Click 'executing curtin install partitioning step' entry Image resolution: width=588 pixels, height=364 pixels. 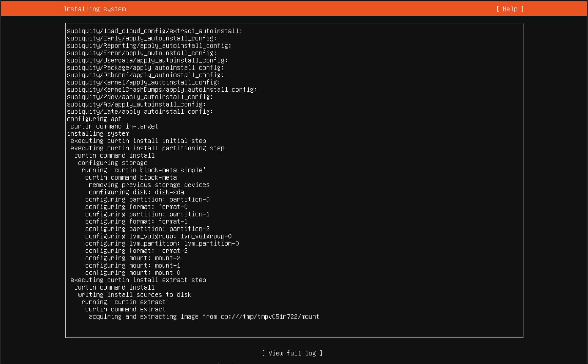click(x=147, y=148)
